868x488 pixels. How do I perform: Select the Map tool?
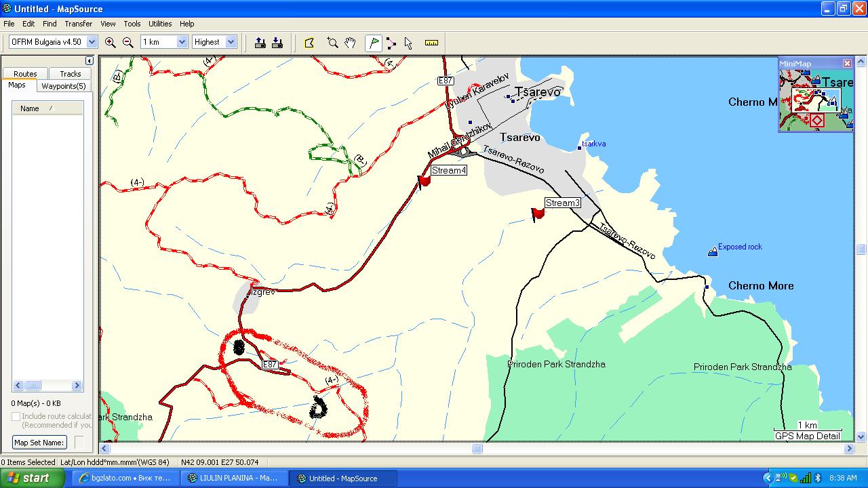pos(309,43)
